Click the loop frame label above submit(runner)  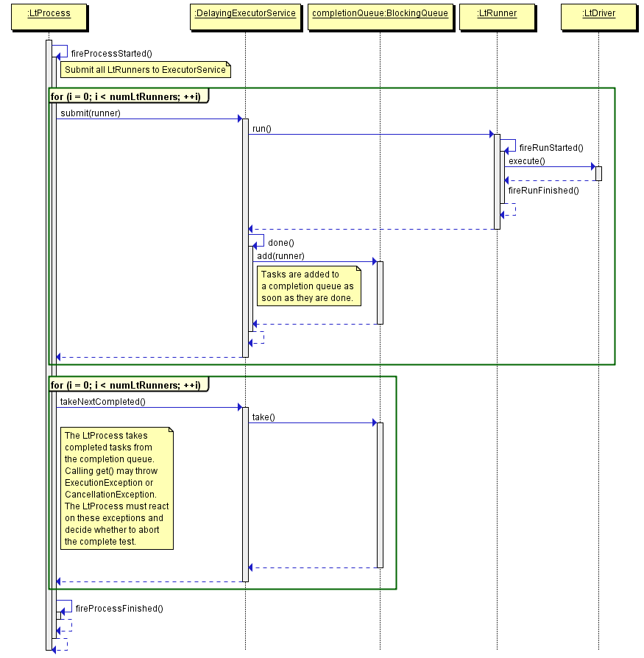click(x=128, y=96)
